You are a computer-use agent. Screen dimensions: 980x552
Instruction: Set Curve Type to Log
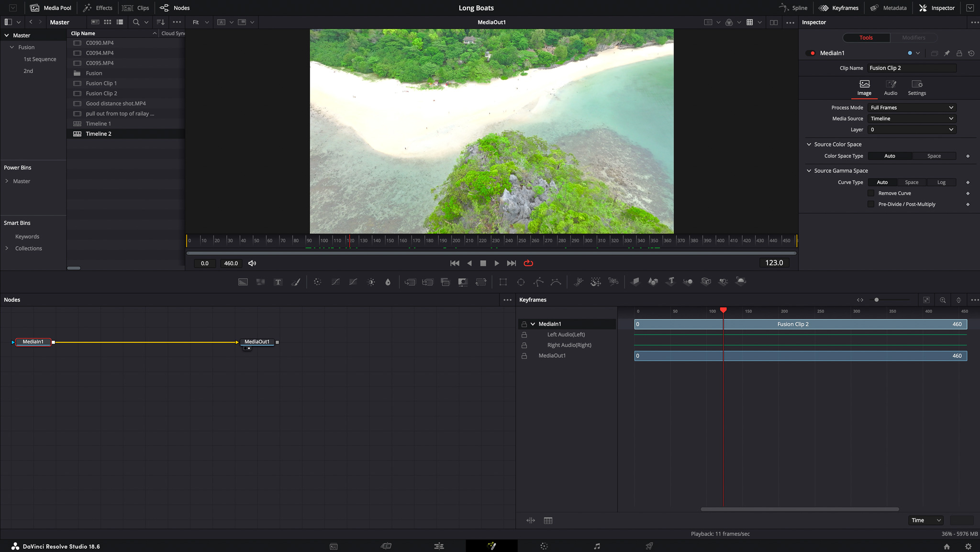941,182
